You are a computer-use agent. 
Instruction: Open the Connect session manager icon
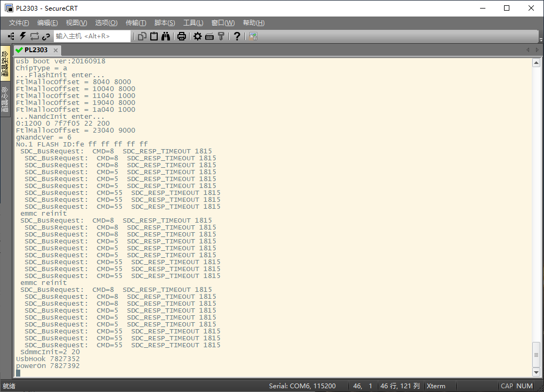click(x=11, y=36)
